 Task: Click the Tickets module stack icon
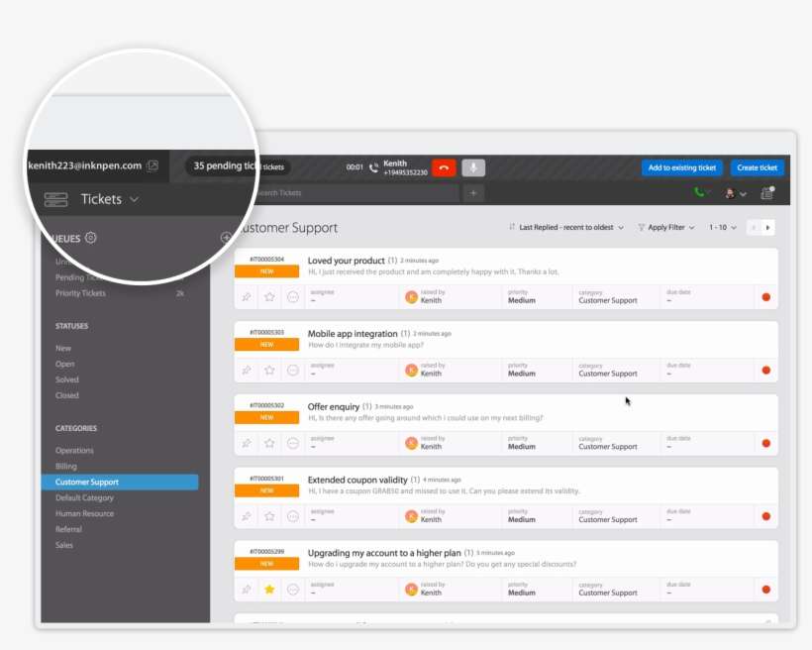[55, 199]
